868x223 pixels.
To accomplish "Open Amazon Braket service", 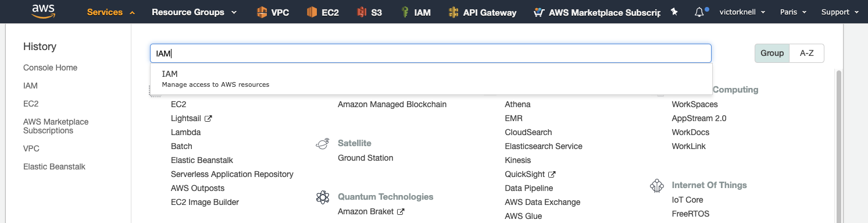I will point(366,211).
